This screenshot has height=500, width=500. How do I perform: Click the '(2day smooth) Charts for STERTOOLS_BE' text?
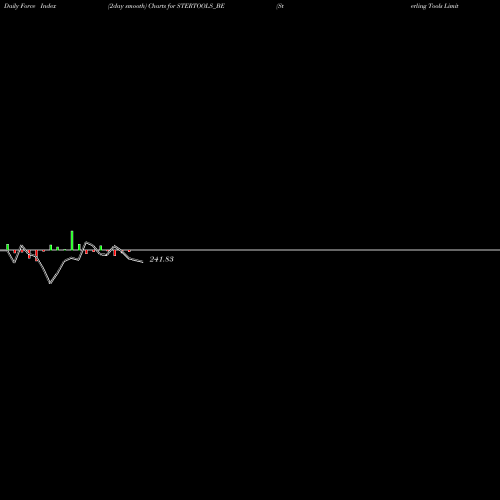point(166,6)
